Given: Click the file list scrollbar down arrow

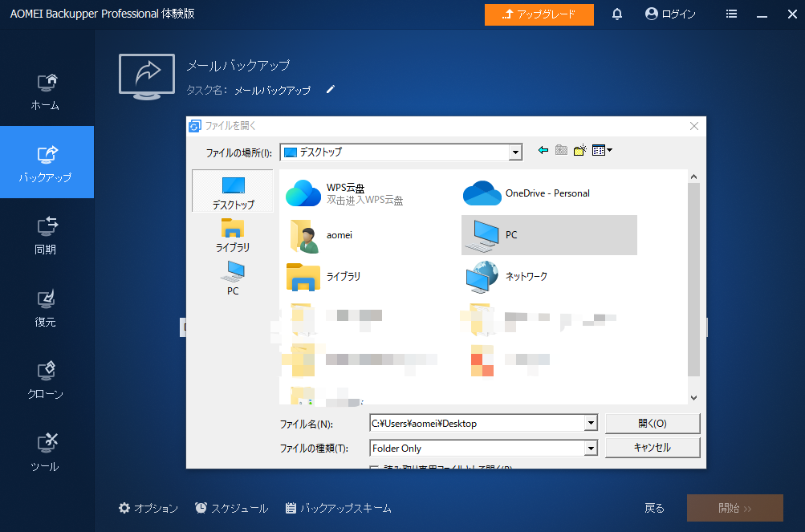Looking at the screenshot, I should (693, 397).
